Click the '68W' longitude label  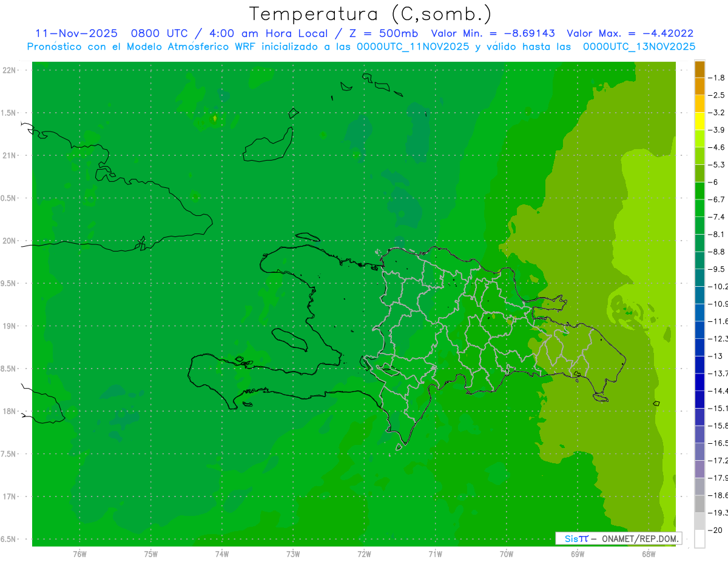click(x=649, y=554)
